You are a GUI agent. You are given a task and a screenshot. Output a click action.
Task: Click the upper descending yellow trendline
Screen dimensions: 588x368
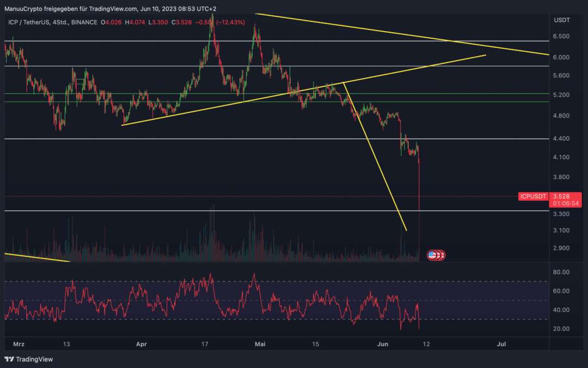[x=401, y=34]
